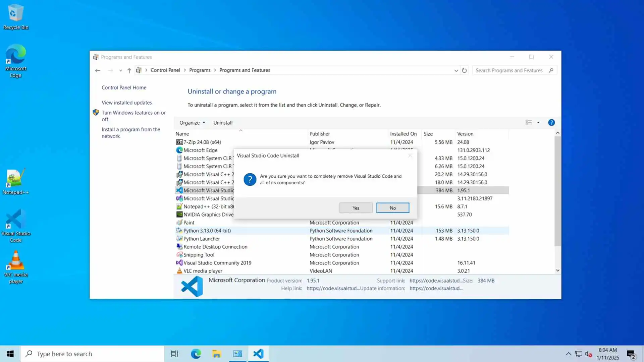Screen dimensions: 644x362
Task: Click the Search Programs and Features field
Action: coord(510,70)
